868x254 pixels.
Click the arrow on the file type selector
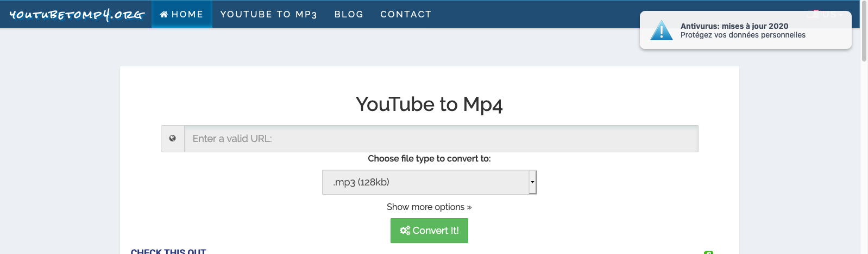tap(532, 182)
